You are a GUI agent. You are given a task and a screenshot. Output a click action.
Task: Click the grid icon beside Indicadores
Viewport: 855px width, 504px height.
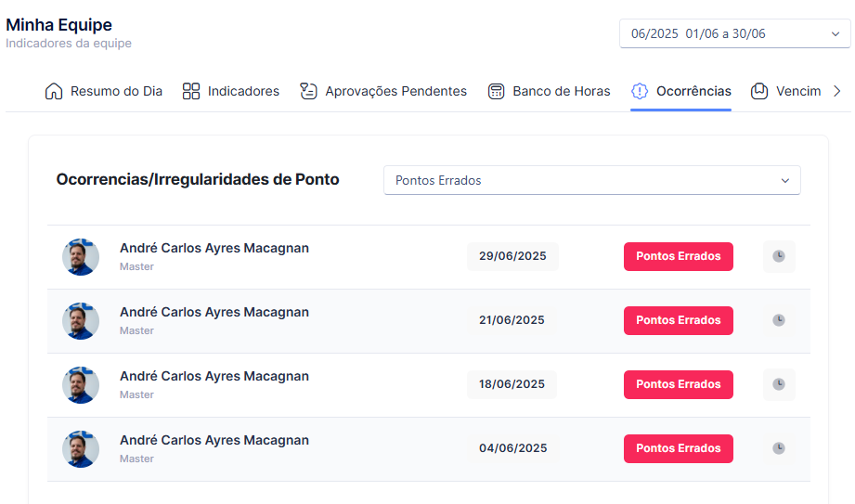click(191, 91)
